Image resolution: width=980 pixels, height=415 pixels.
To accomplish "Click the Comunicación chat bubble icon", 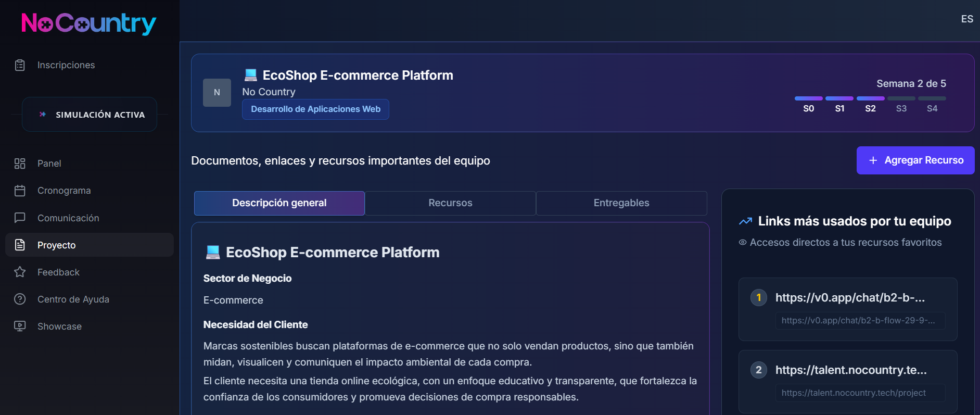I will (20, 218).
